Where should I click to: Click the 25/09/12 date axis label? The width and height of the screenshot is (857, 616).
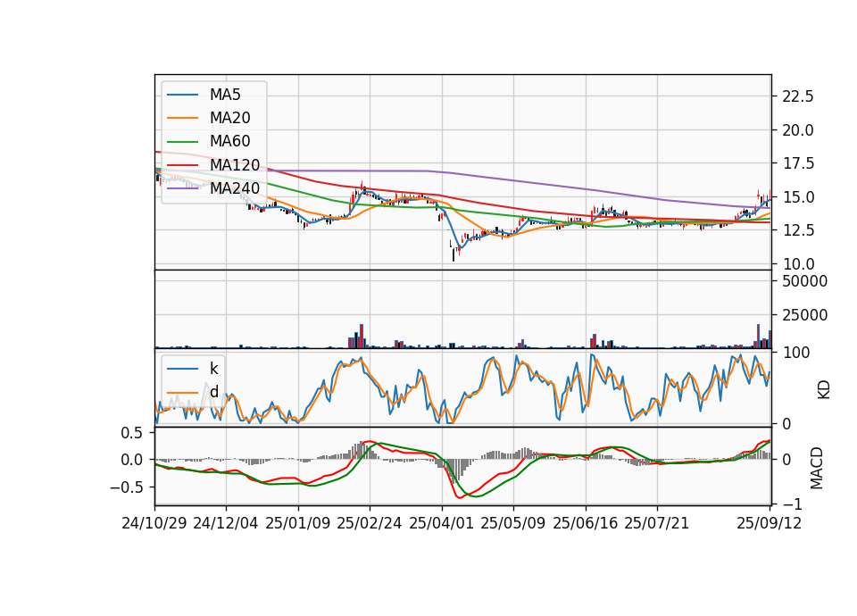769,523
